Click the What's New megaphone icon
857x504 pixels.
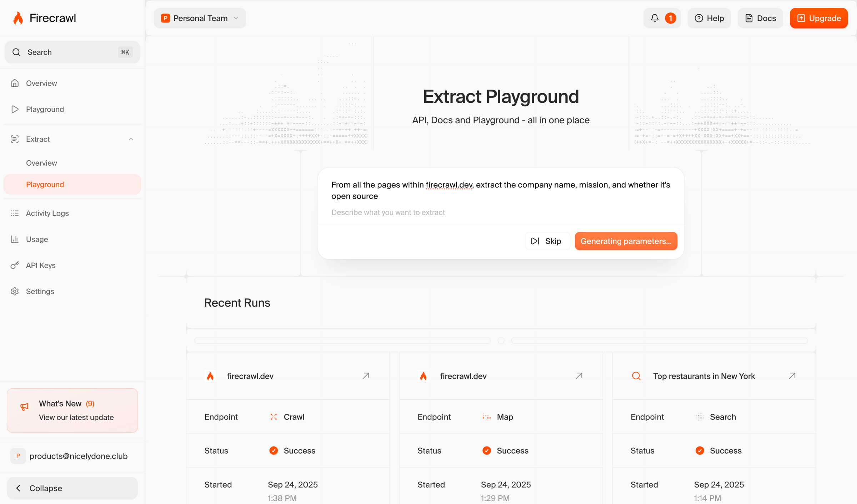click(x=24, y=407)
